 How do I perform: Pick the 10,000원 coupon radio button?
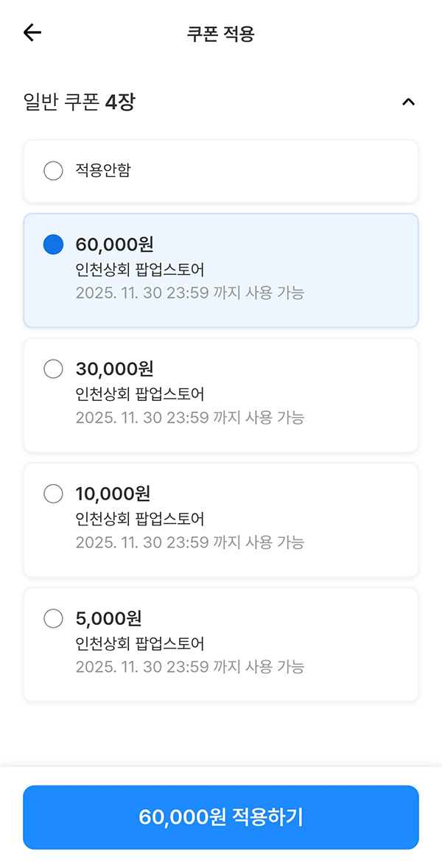pyautogui.click(x=53, y=494)
